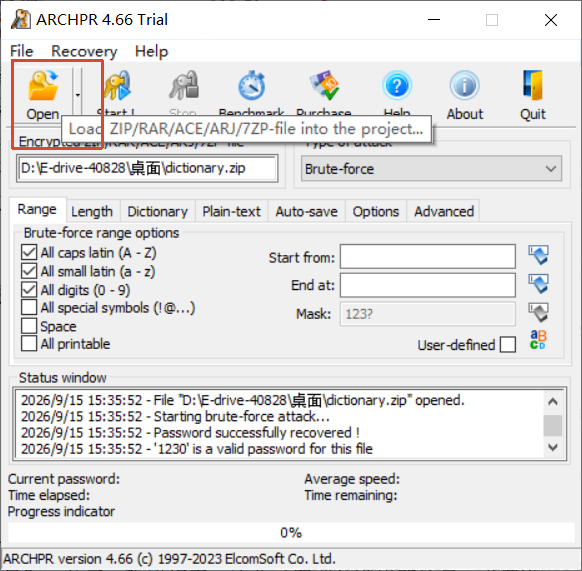This screenshot has width=582, height=571.
Task: Click the blue Help question mark icon
Action: [397, 86]
